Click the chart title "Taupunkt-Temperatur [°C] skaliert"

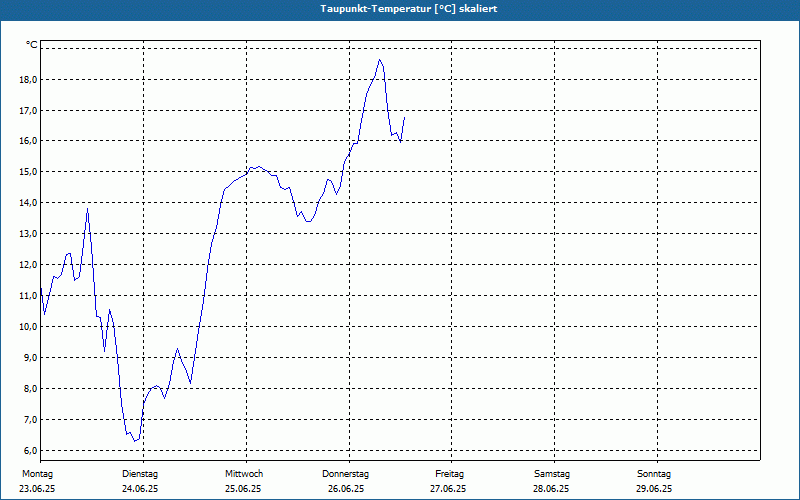tap(409, 9)
